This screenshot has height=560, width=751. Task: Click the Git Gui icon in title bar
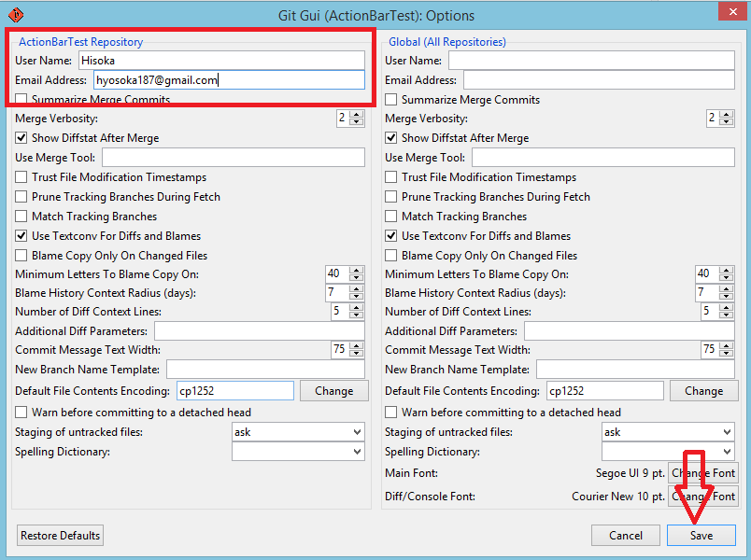(x=16, y=15)
